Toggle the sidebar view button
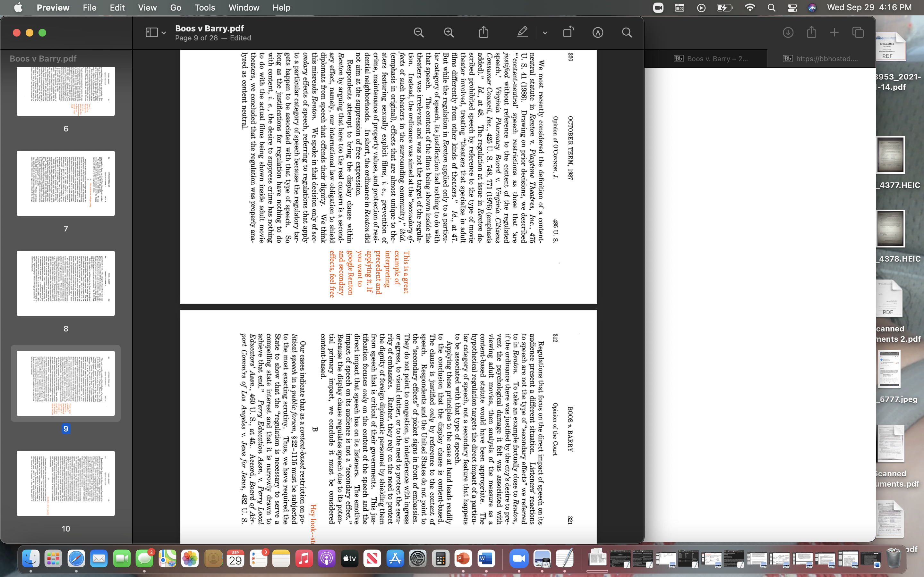The width and height of the screenshot is (924, 577). point(151,32)
